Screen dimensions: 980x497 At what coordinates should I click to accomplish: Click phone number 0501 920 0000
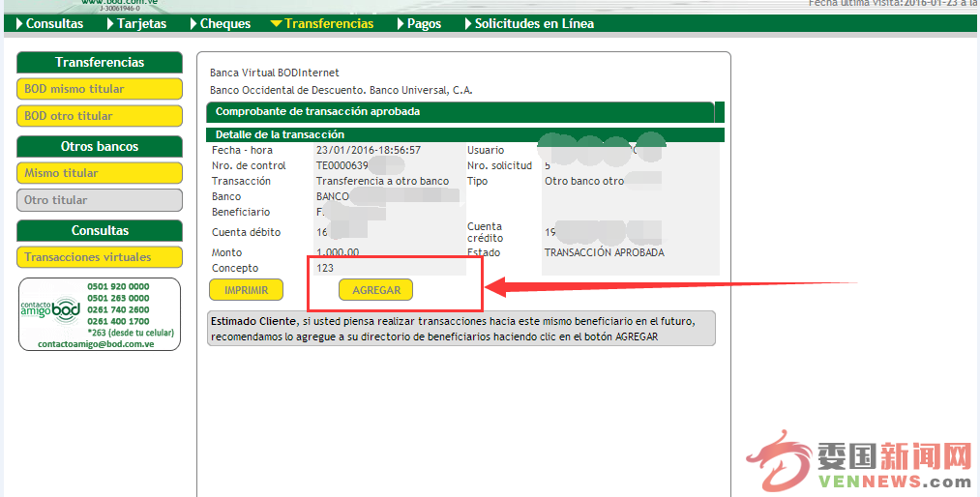pos(118,286)
